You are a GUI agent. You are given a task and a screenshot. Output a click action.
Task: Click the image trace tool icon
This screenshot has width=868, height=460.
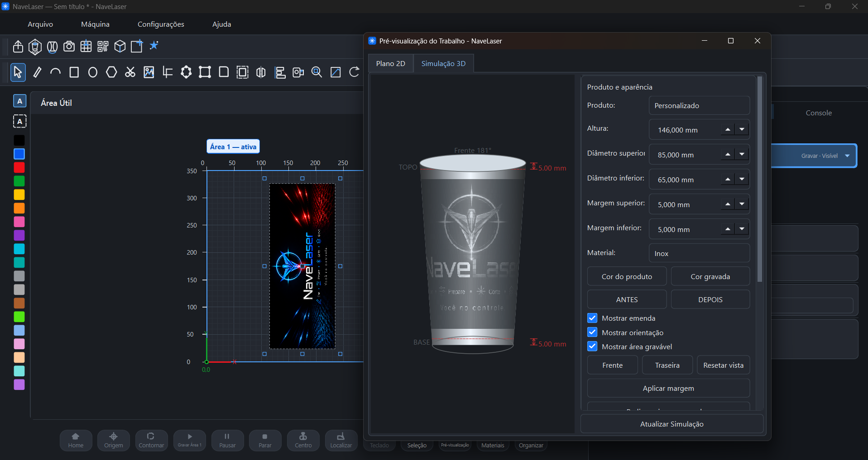[149, 72]
